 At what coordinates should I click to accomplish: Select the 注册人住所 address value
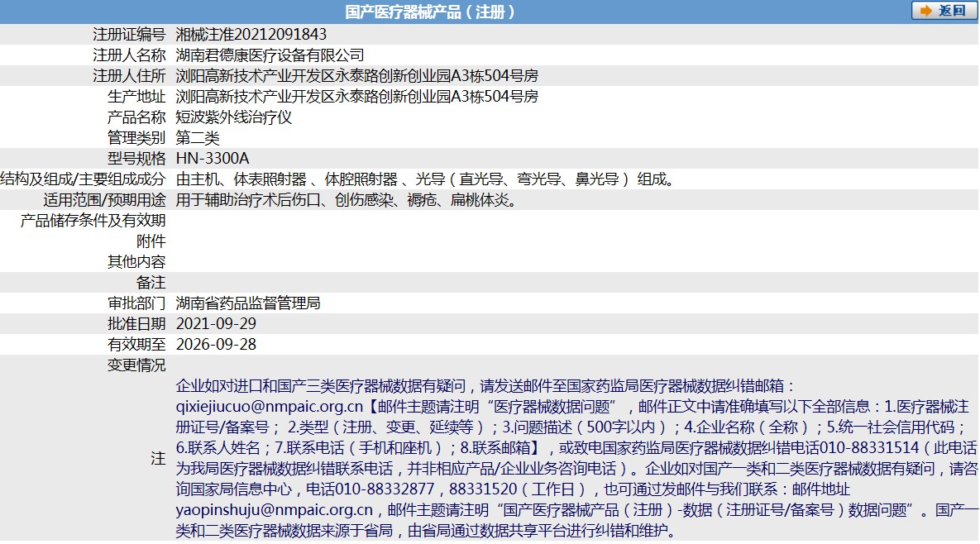pyautogui.click(x=357, y=75)
